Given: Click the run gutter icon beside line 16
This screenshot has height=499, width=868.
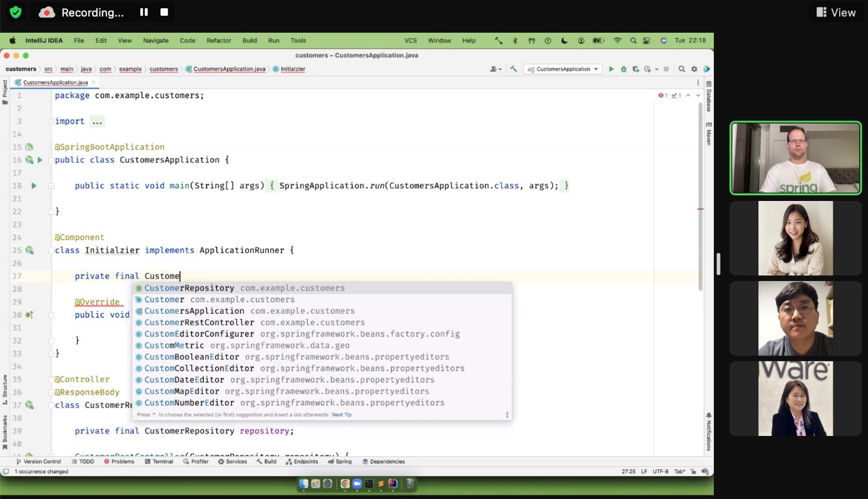Looking at the screenshot, I should click(x=40, y=160).
